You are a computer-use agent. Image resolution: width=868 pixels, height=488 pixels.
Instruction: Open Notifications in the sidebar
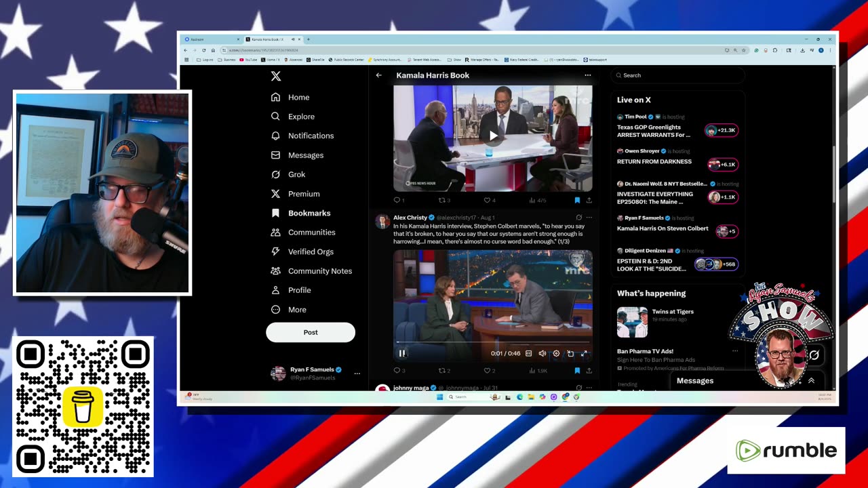click(302, 136)
